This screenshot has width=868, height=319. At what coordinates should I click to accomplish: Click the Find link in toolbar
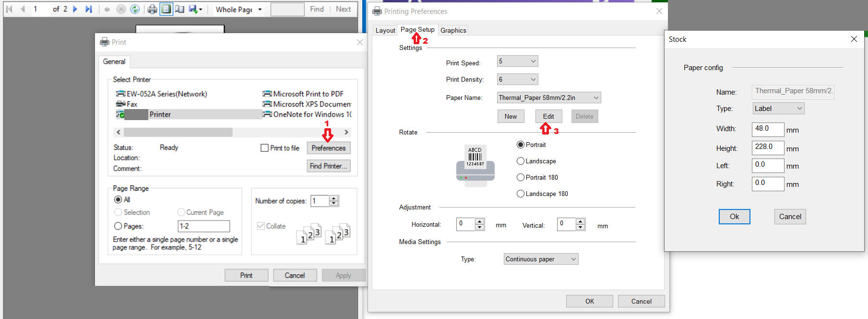(x=317, y=9)
